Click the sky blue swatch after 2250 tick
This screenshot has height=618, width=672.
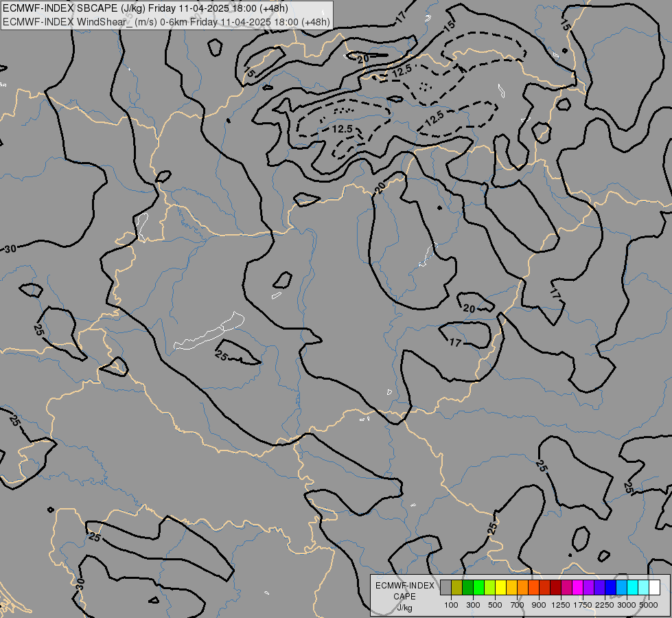(621, 587)
